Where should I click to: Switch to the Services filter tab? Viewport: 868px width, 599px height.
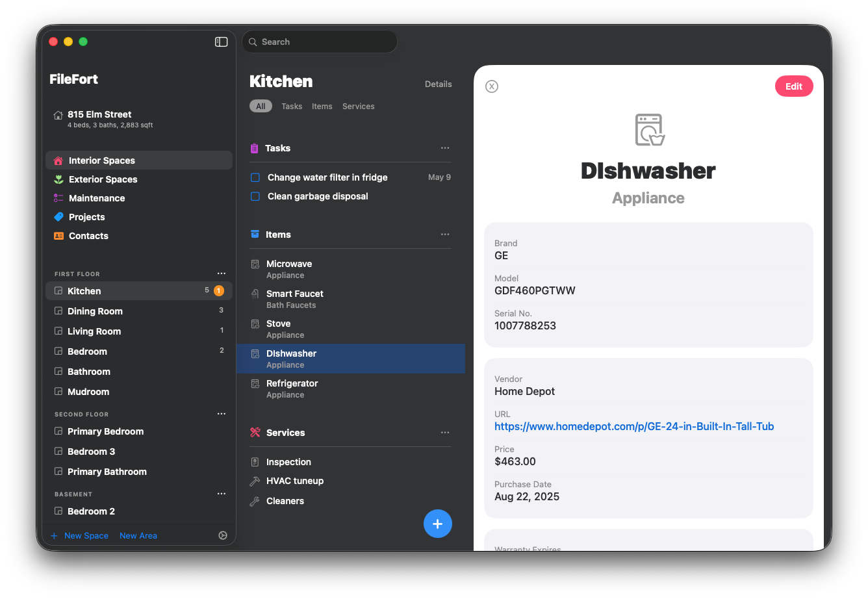click(359, 107)
